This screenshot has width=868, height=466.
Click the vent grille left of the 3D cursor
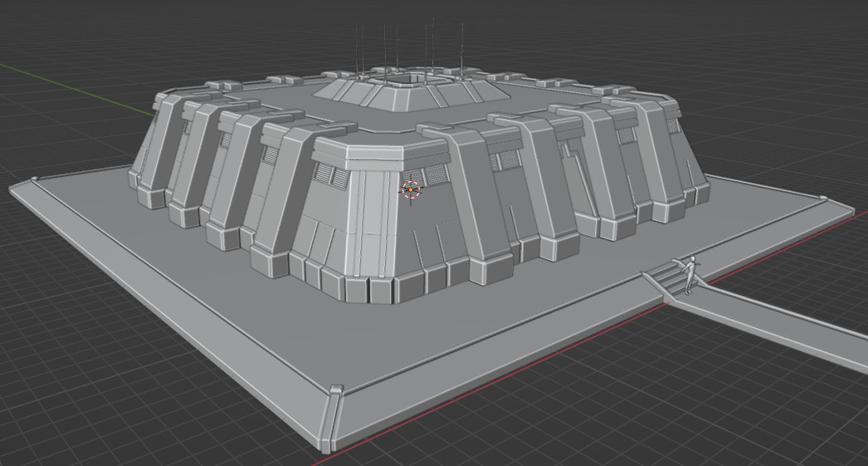point(332,174)
